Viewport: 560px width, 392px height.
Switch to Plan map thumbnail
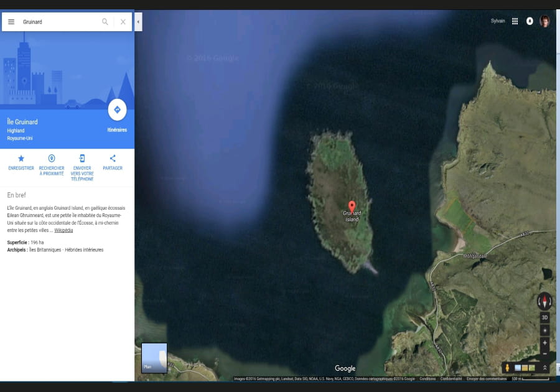[154, 358]
